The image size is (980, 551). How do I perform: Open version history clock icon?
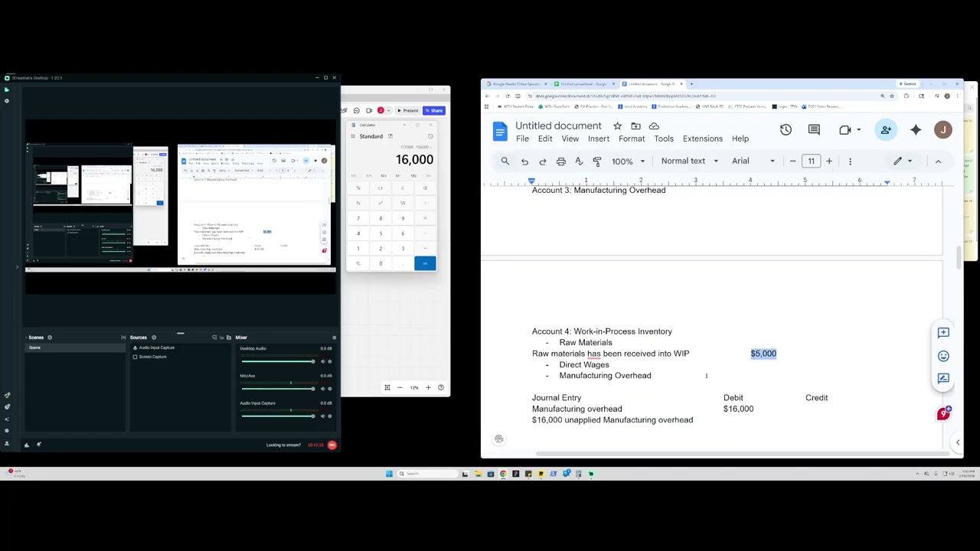click(x=786, y=130)
